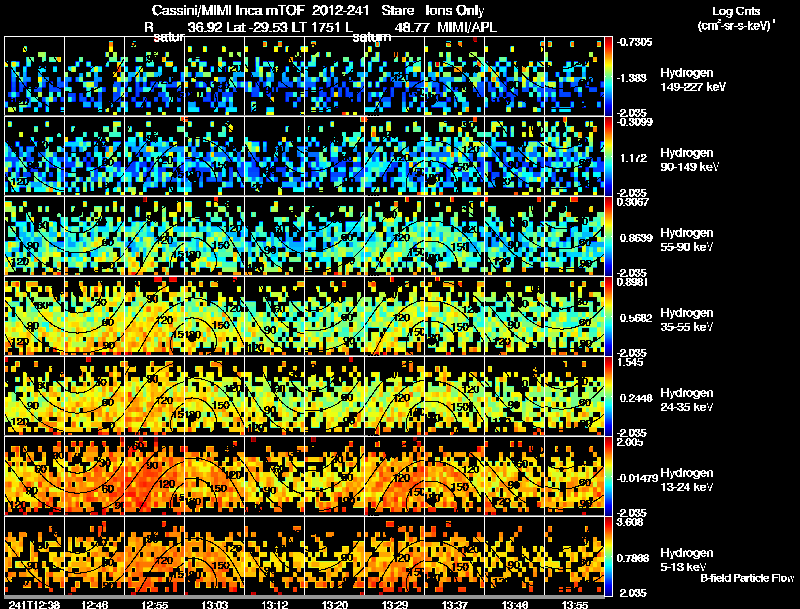Select the 13:55 time axis label
The image size is (800, 609).
574,604
